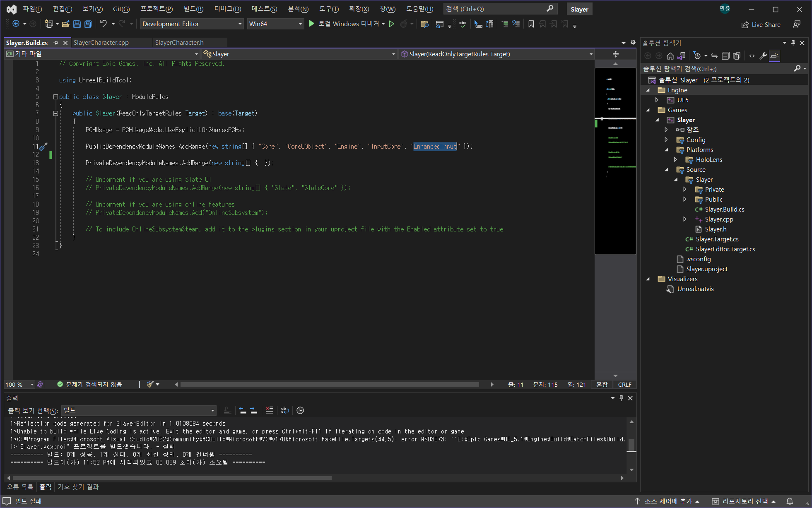Toggle word wrap in output window

point(285,410)
